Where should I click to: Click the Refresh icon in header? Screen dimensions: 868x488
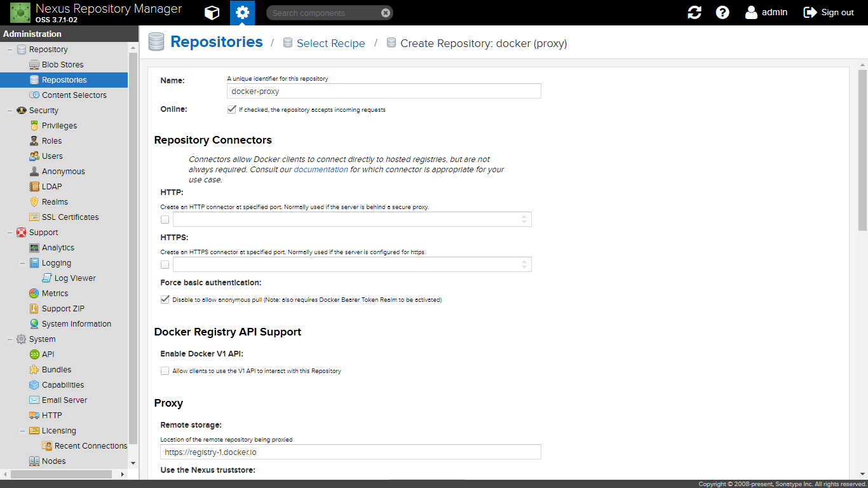pos(695,13)
